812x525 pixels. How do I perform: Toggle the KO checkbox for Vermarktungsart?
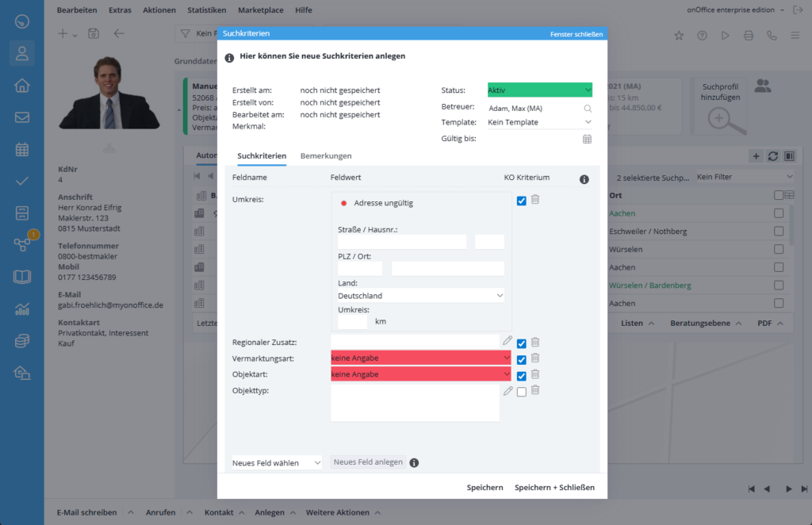point(521,359)
